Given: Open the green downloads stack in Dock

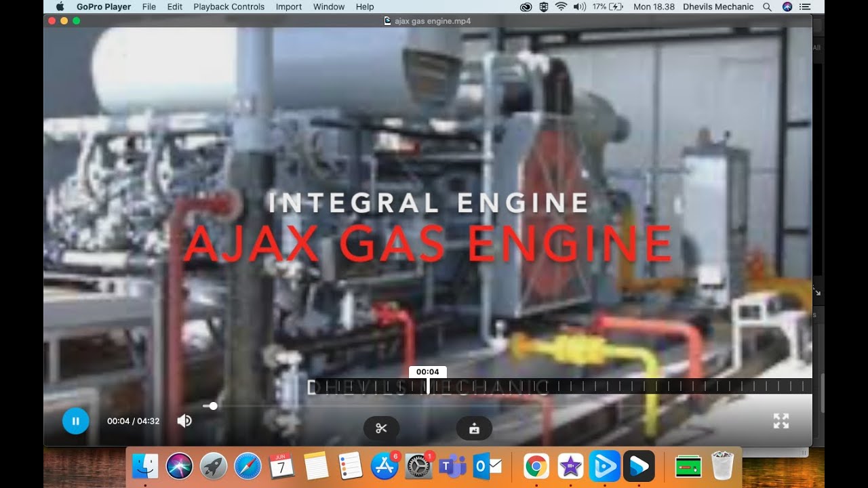Looking at the screenshot, I should [688, 466].
